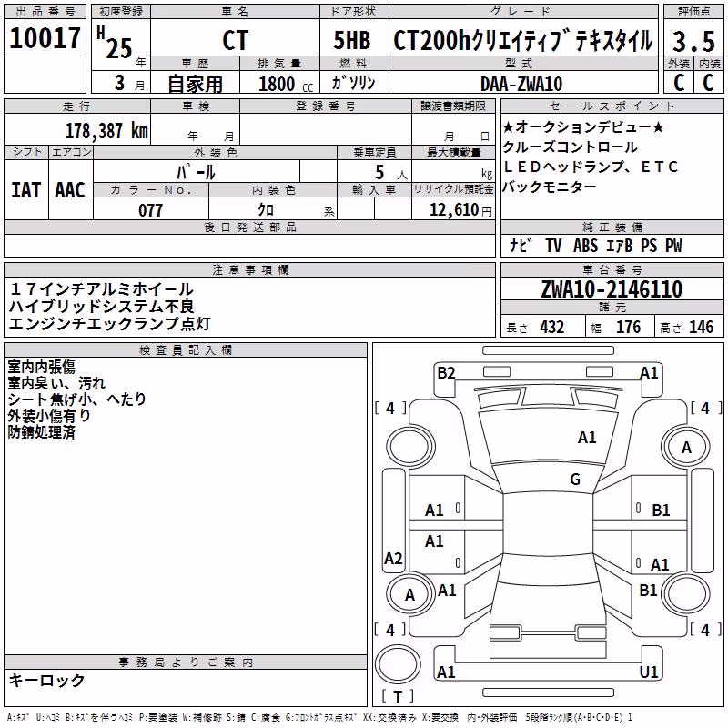Click the spare tire circle above "[T]"
The image size is (728, 728).
tap(398, 664)
